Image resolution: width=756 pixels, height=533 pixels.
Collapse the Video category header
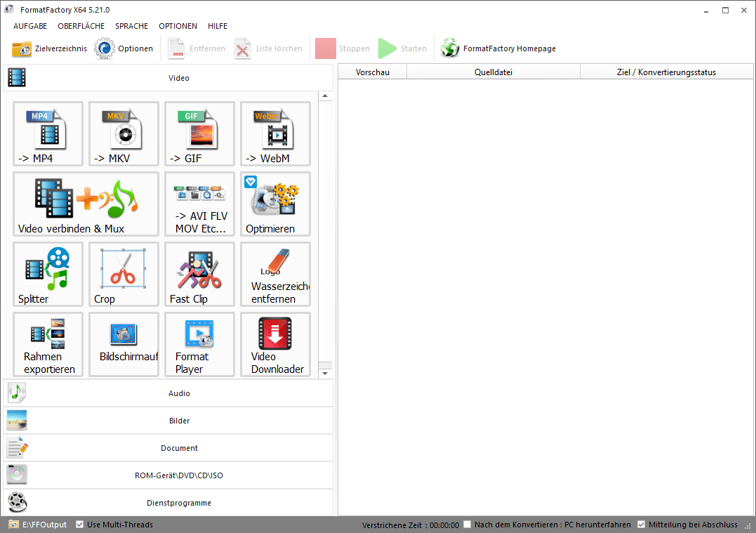click(x=168, y=78)
